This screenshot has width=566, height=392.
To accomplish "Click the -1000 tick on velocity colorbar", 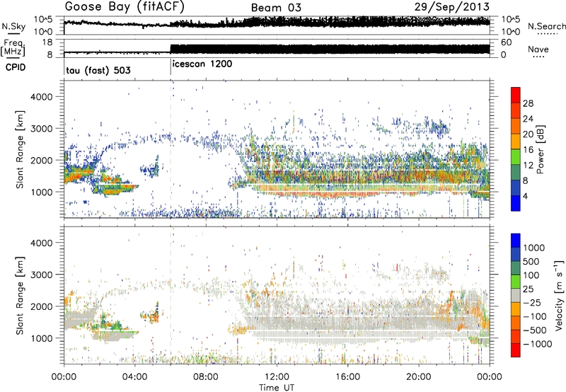I will click(537, 344).
